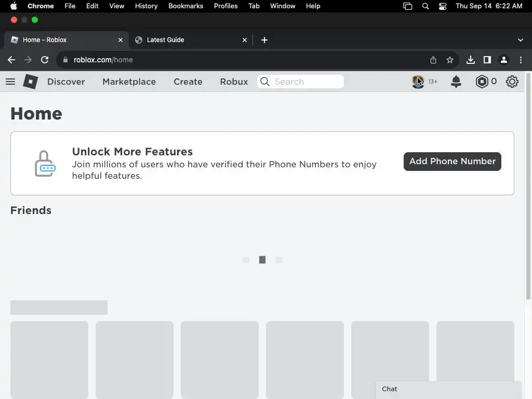Viewport: 532px width, 399px height.
Task: Open Chrome profile avatar button
Action: click(504, 60)
